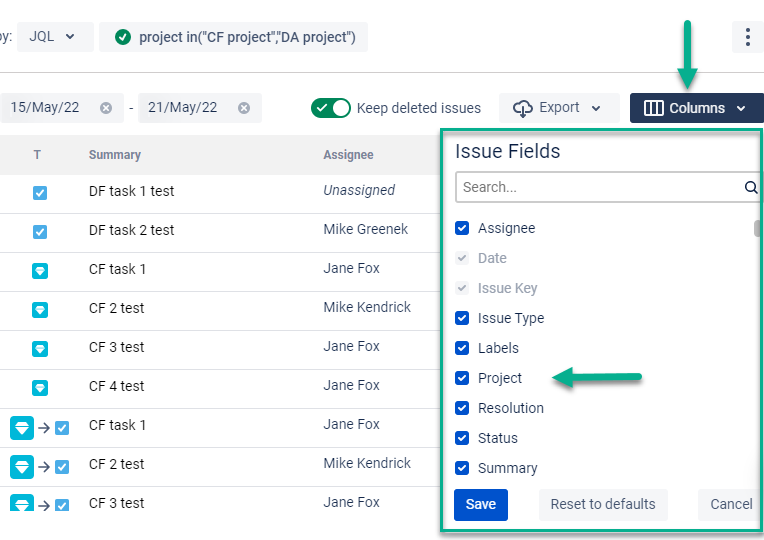Click the search magnifier icon in Issue Fields
764x540 pixels.
click(x=751, y=187)
